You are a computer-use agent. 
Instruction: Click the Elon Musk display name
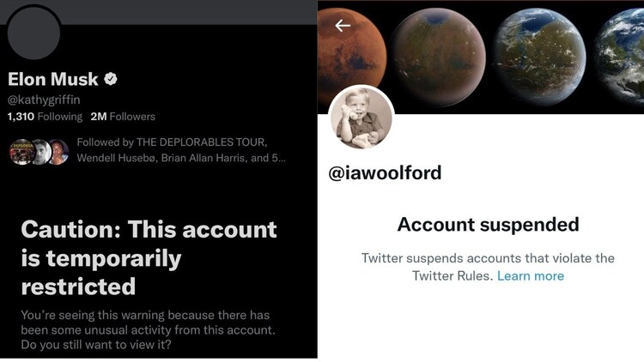53,79
